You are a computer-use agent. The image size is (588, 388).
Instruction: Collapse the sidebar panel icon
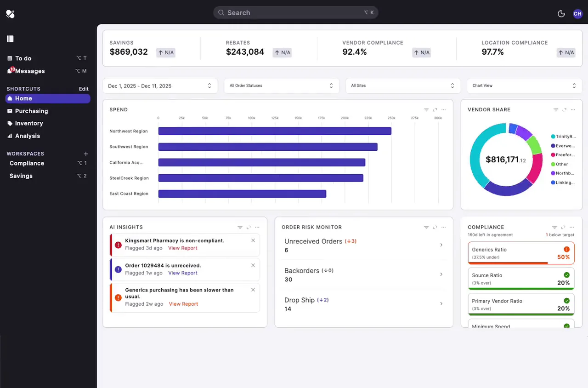[x=10, y=39]
